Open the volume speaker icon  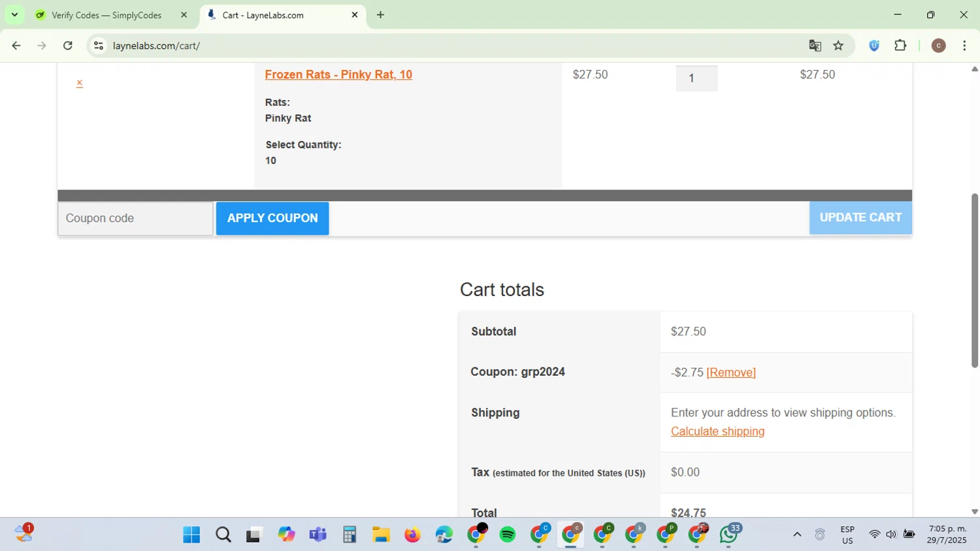tap(891, 535)
